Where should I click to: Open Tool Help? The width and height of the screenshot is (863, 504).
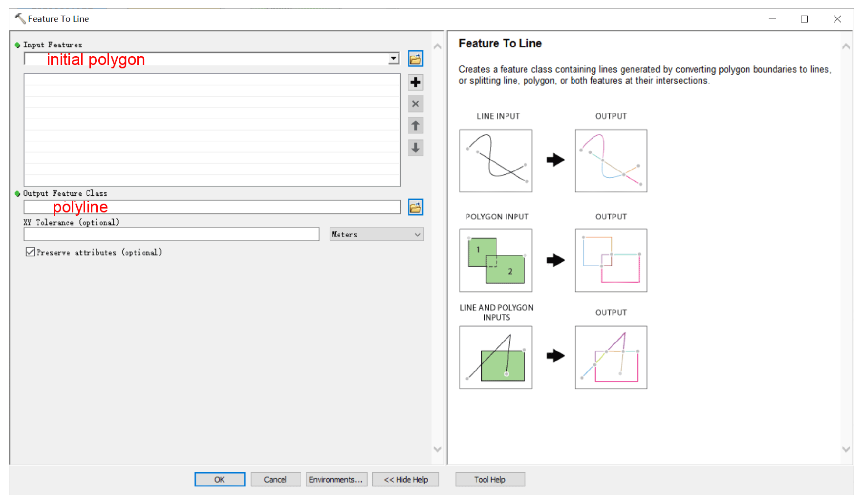pyautogui.click(x=490, y=480)
